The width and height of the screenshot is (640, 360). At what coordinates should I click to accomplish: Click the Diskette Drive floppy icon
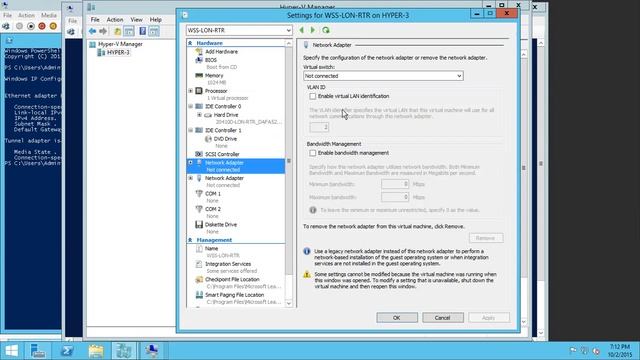tap(199, 224)
